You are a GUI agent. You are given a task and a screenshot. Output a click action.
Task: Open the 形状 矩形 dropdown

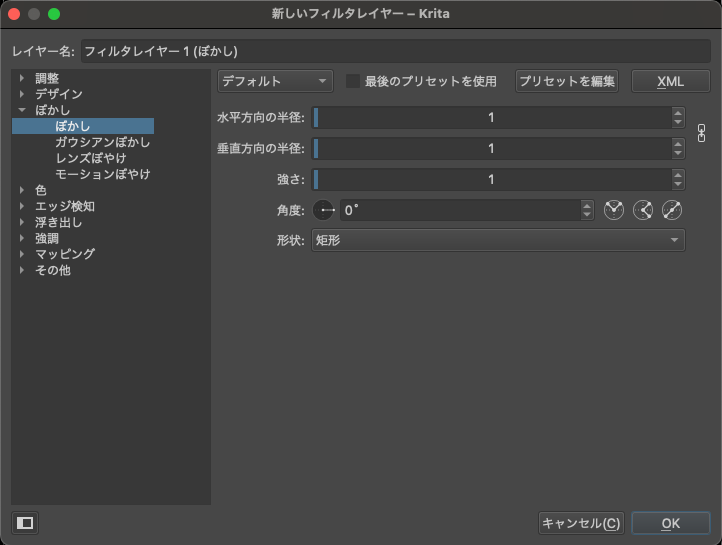pyautogui.click(x=498, y=240)
